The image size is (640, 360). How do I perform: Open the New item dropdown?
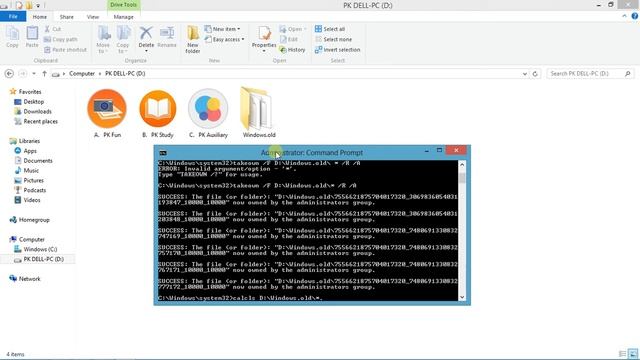coord(222,29)
